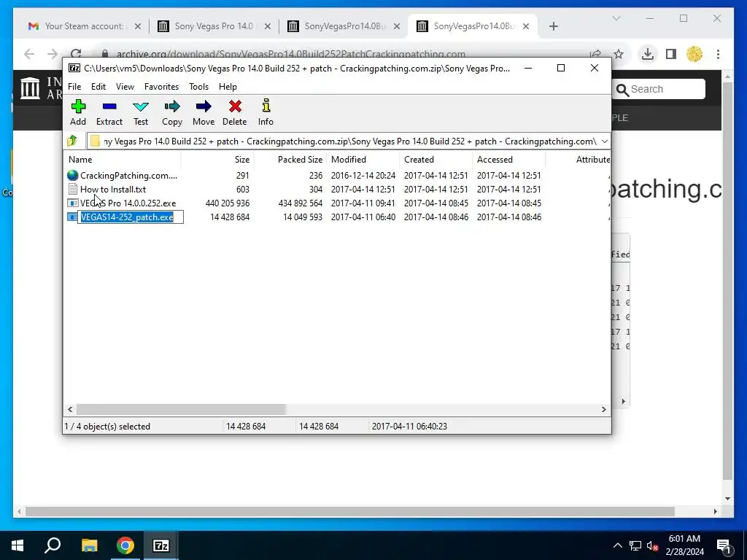Image resolution: width=747 pixels, height=560 pixels.
Task: Select the CrackingPatching.com file name
Action: [128, 175]
